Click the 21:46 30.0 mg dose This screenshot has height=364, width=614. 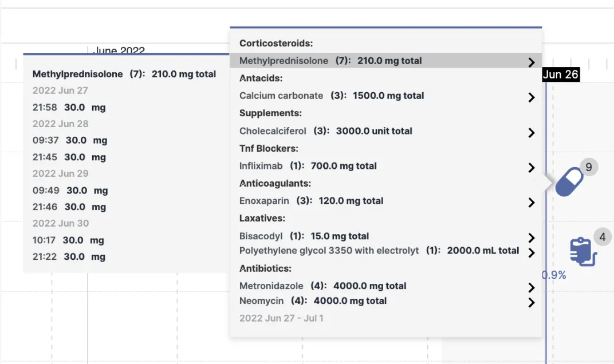pos(69,207)
